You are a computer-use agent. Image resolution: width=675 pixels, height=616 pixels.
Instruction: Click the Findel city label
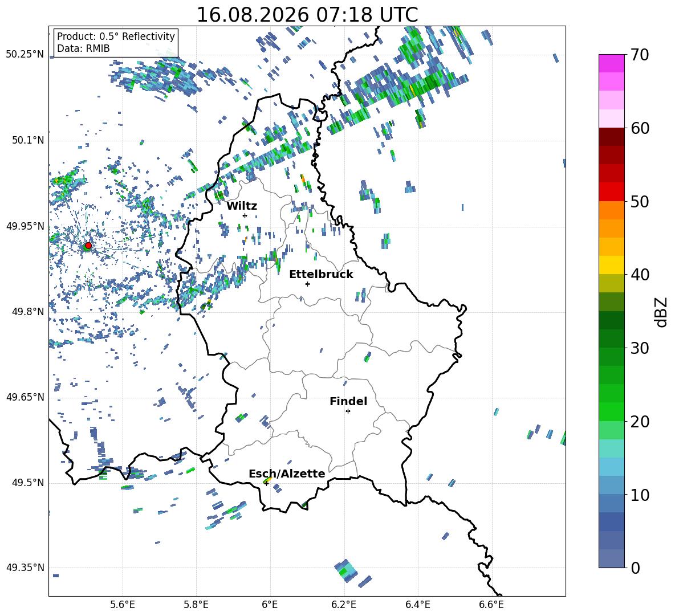[x=348, y=401]
